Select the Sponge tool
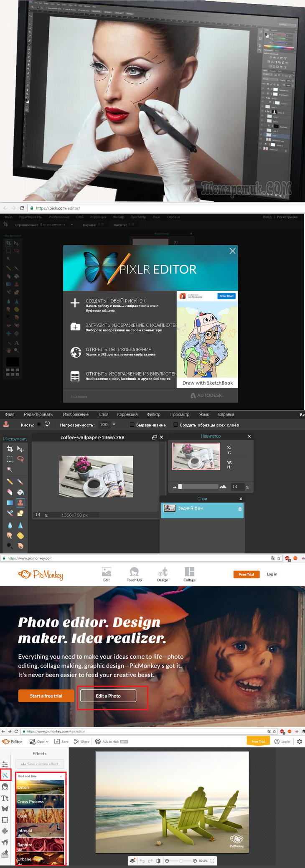Image resolution: width=305 pixels, height=868 pixels. tap(20, 536)
